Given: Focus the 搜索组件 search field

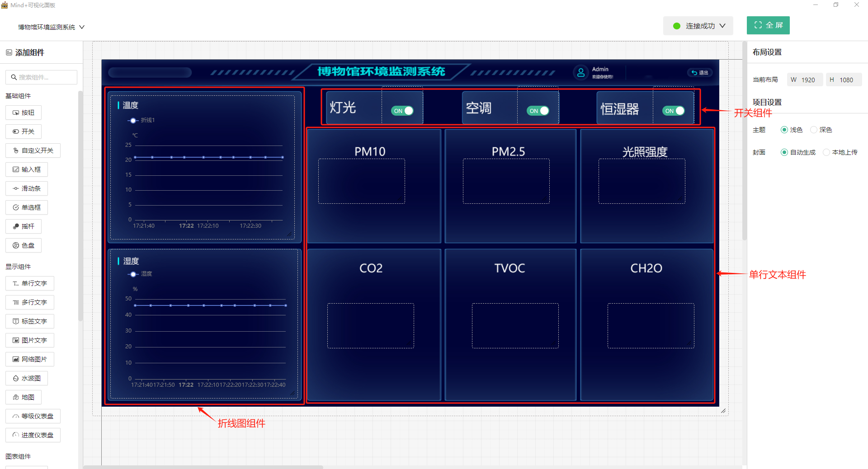Looking at the screenshot, I should 42,77.
